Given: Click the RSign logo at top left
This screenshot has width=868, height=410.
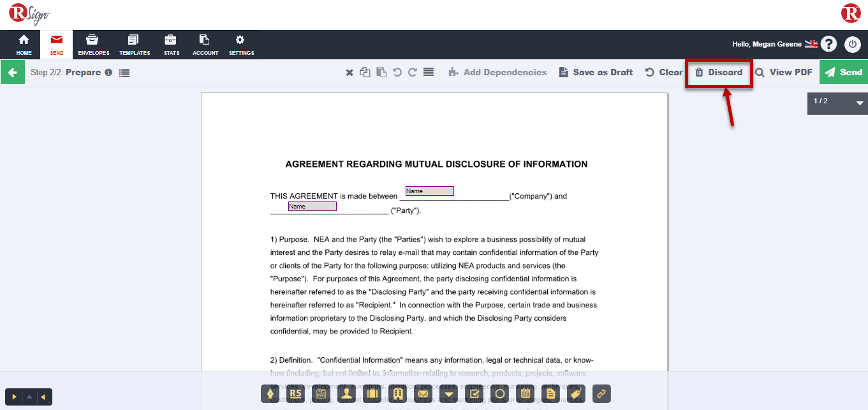Looking at the screenshot, I should coord(29,14).
